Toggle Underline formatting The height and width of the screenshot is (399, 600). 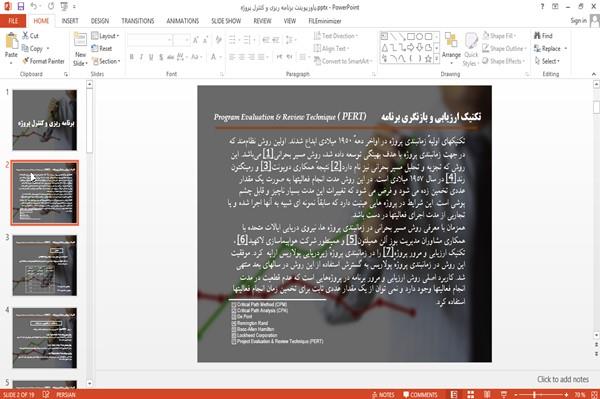[151, 57]
